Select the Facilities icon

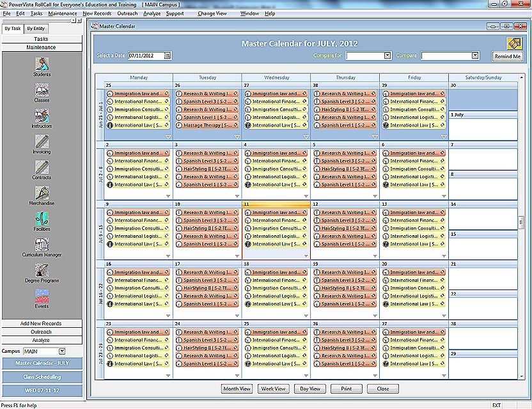42,219
